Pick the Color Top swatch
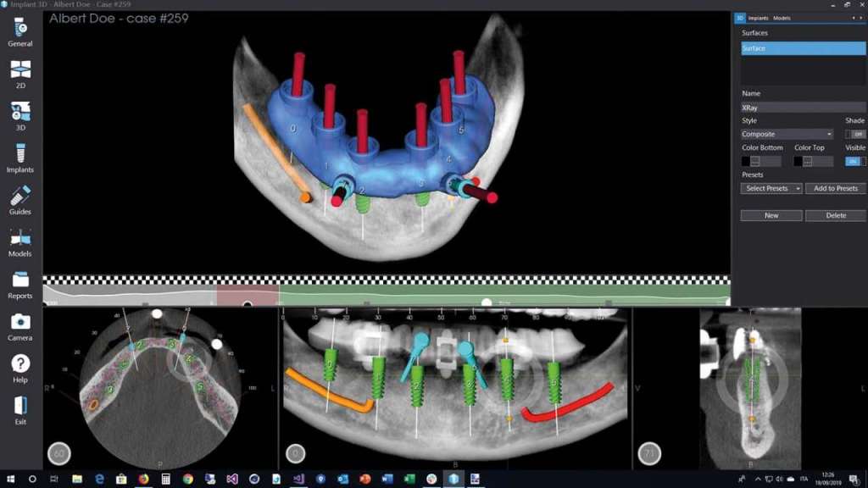The image size is (868, 488). coord(798,162)
